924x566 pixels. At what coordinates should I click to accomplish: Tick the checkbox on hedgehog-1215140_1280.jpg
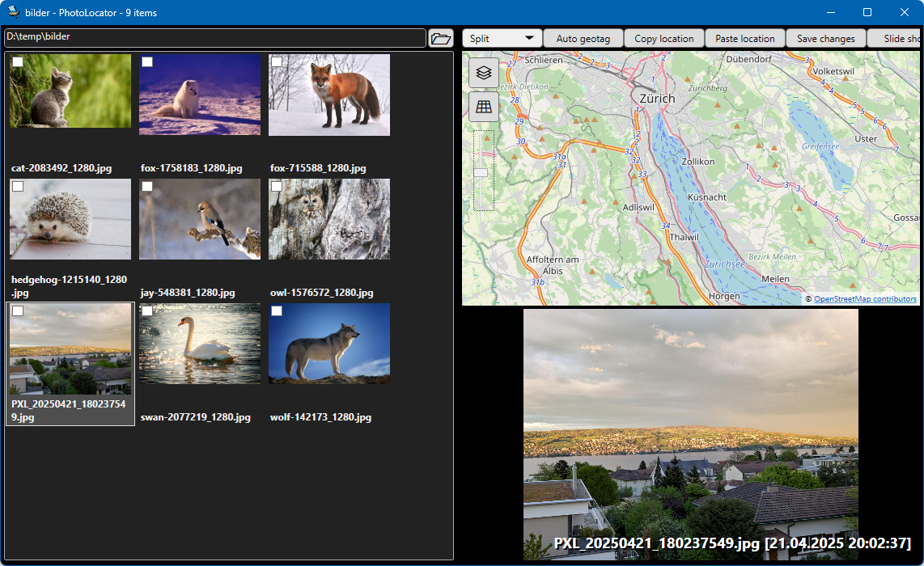pos(18,186)
